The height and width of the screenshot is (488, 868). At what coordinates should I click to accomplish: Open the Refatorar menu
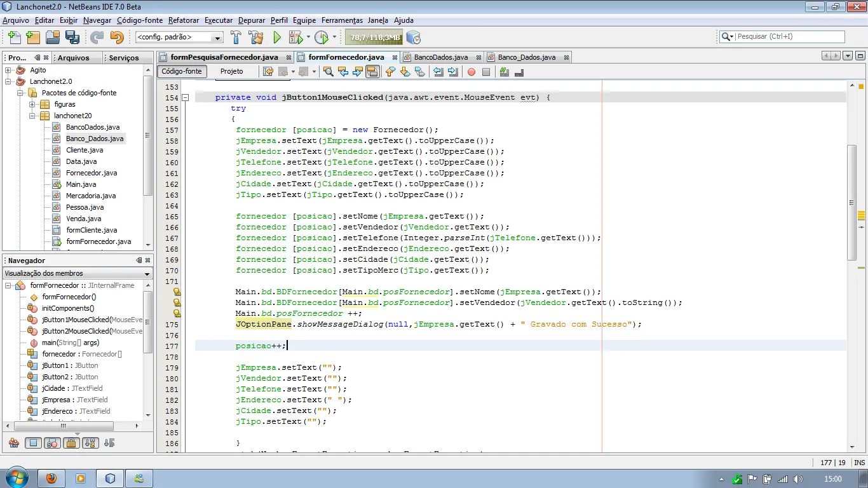pos(184,20)
